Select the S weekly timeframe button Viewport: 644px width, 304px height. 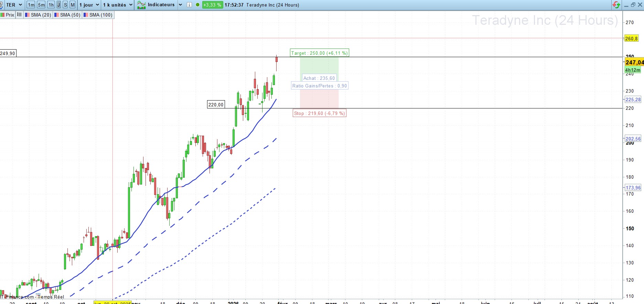pos(65,5)
